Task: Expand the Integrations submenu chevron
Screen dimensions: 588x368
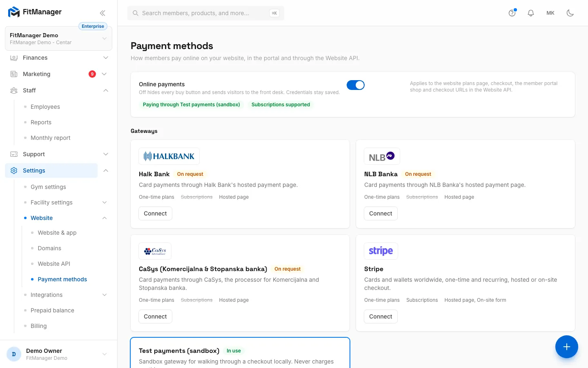Action: coord(105,295)
